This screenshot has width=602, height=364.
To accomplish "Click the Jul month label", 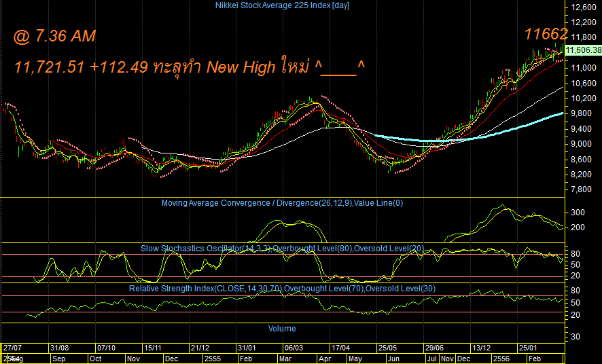I will 432,359.
